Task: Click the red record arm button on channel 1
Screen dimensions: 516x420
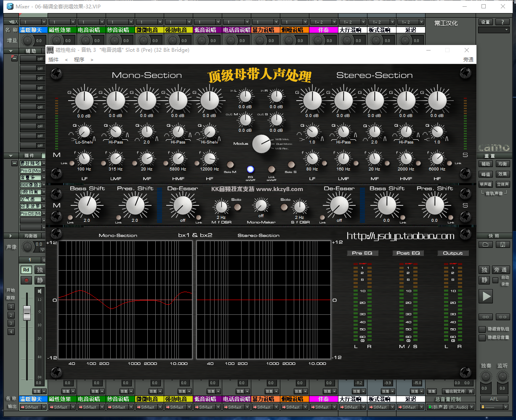Action: point(27,280)
